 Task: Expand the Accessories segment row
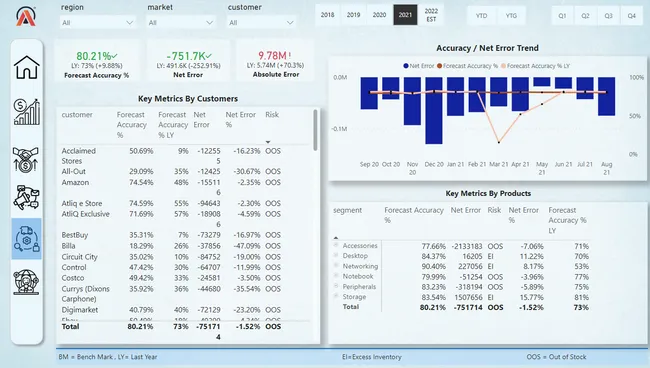point(336,245)
